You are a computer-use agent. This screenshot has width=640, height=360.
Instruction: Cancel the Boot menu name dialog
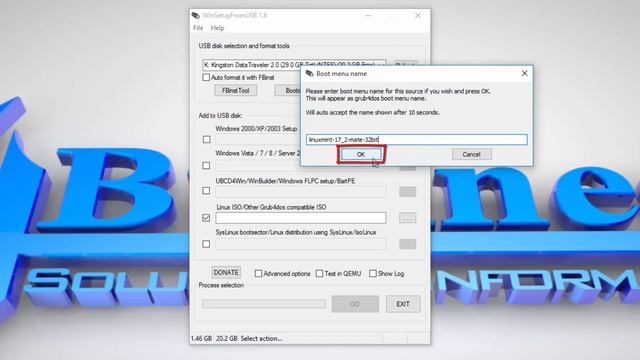(471, 154)
